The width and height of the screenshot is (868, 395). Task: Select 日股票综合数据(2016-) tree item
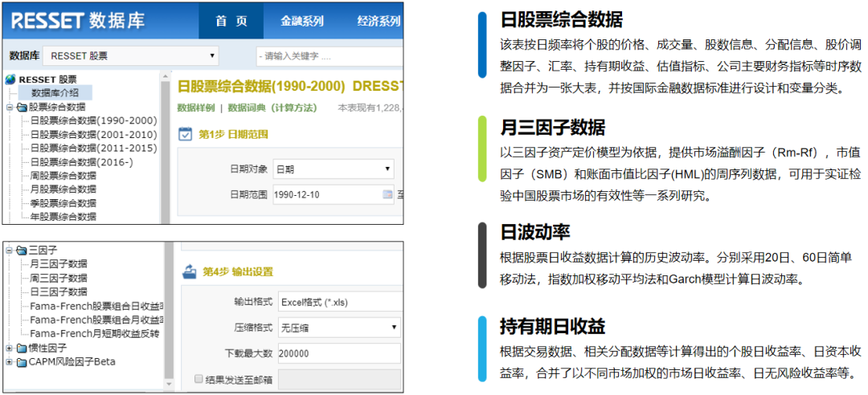81,162
